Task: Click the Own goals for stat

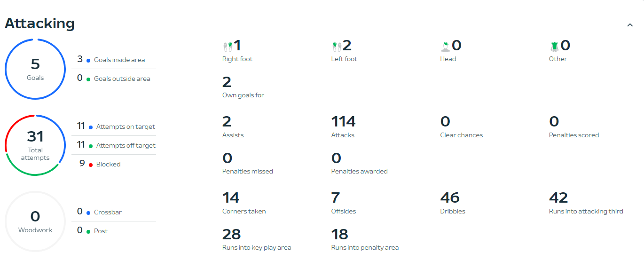Action: click(x=243, y=95)
